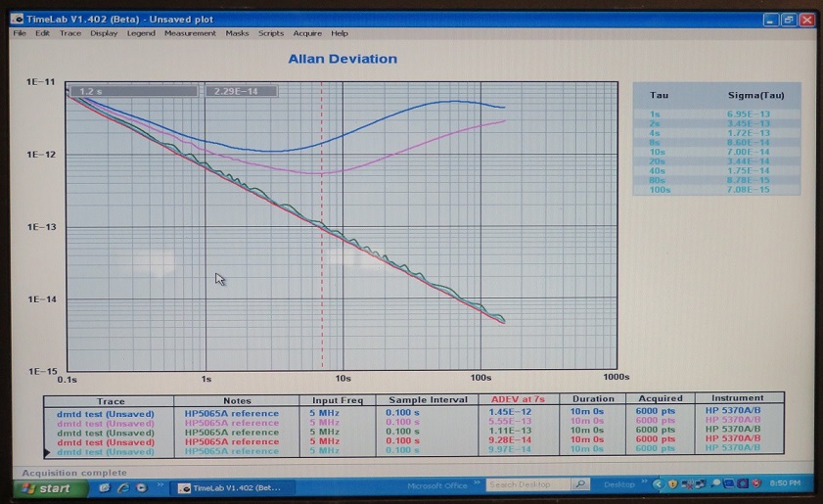This screenshot has height=504, width=823.
Task: Open the Legend menu
Action: [x=141, y=33]
